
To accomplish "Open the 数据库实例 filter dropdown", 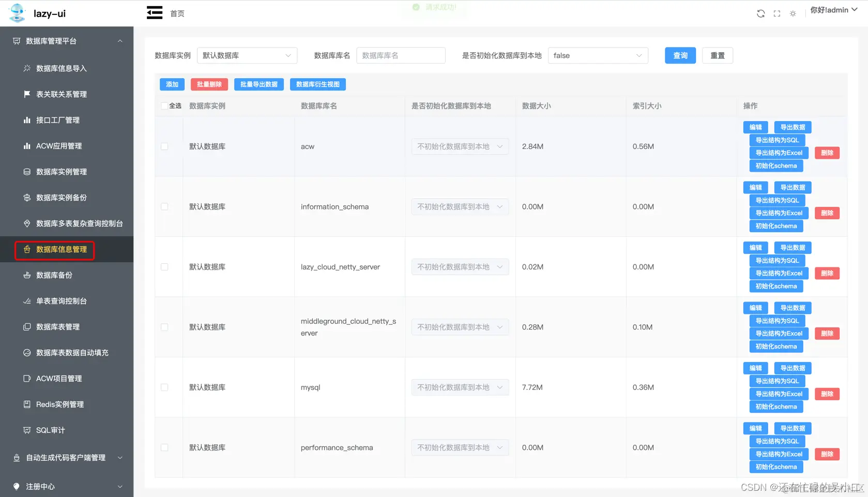I will pos(247,55).
